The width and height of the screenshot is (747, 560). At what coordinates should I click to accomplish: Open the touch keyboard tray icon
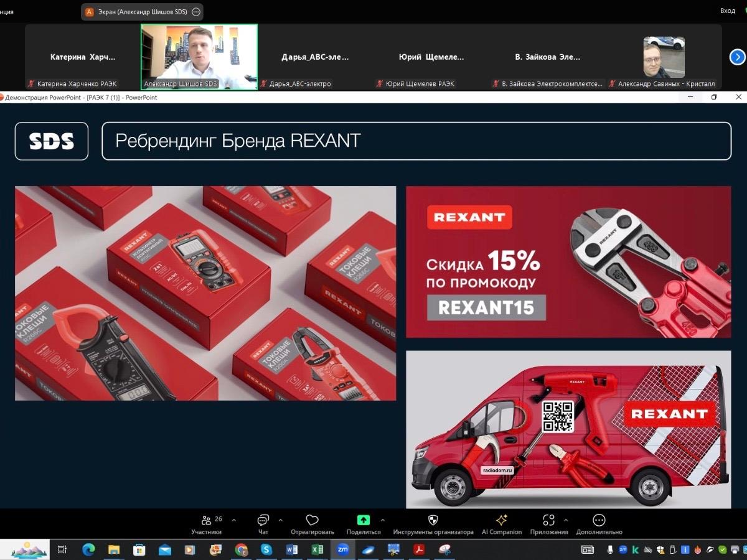pyautogui.click(x=588, y=549)
